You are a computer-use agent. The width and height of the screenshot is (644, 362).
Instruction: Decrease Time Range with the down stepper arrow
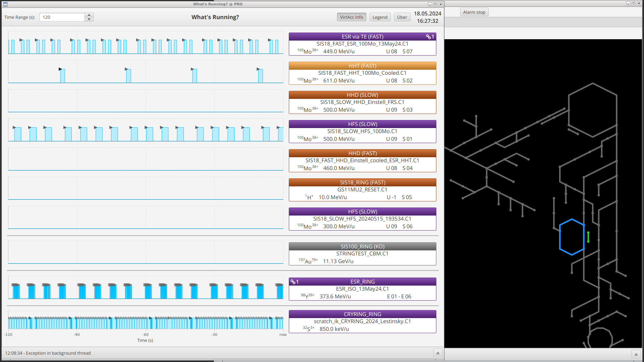[89, 19]
